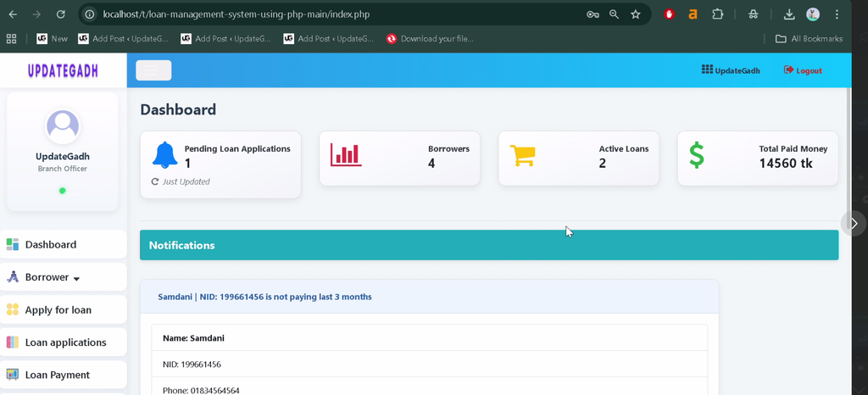Click the Just Updated refresh icon
Screen dimensions: 868x395
155,181
